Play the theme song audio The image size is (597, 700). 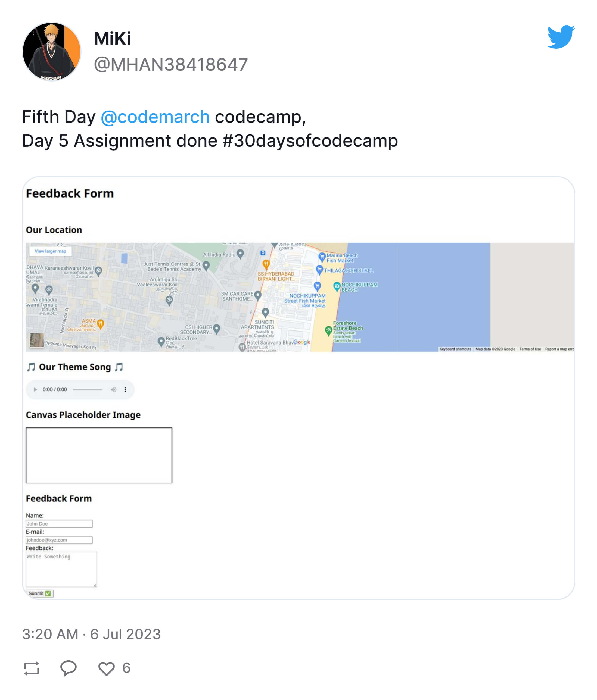point(35,389)
